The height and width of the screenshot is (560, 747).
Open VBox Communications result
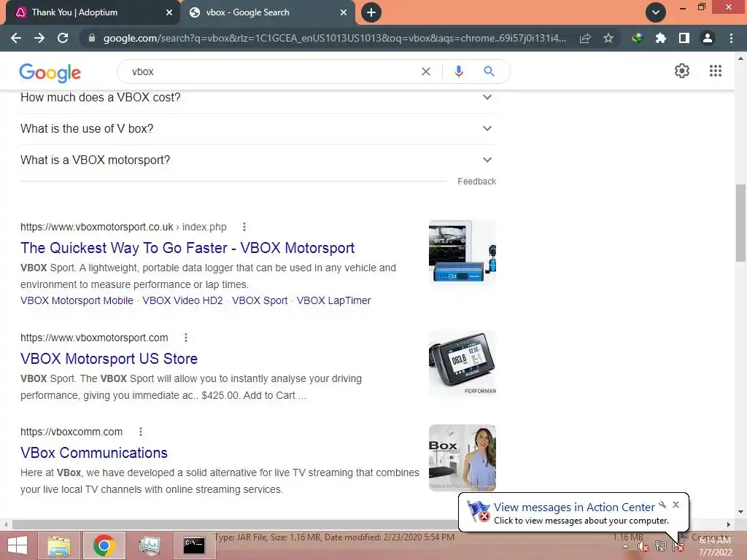(x=94, y=453)
